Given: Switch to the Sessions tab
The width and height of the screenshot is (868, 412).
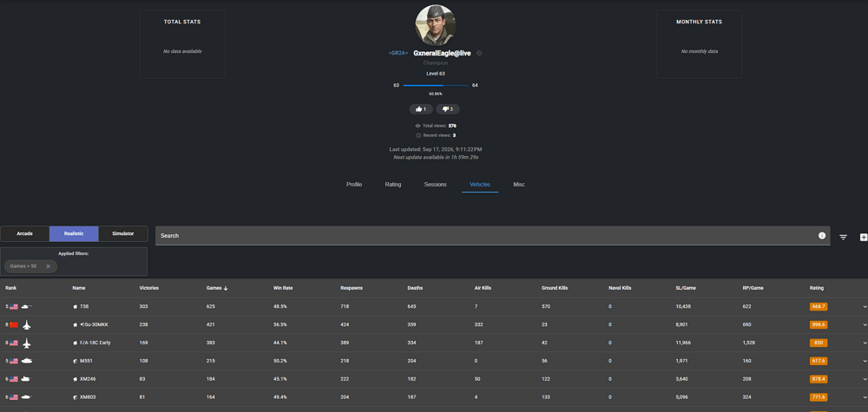Looking at the screenshot, I should click(x=435, y=184).
